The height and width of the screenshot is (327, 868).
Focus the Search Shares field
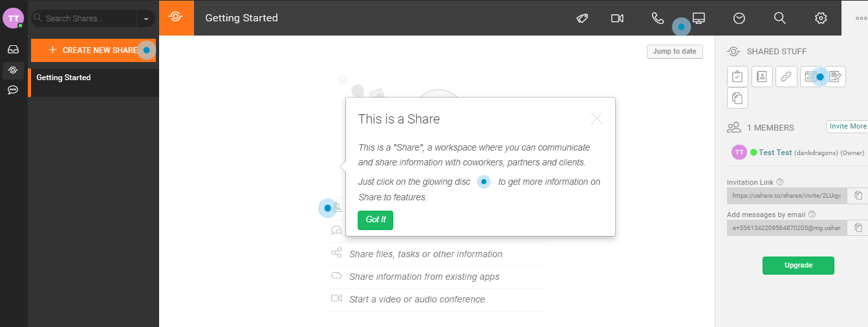[89, 19]
